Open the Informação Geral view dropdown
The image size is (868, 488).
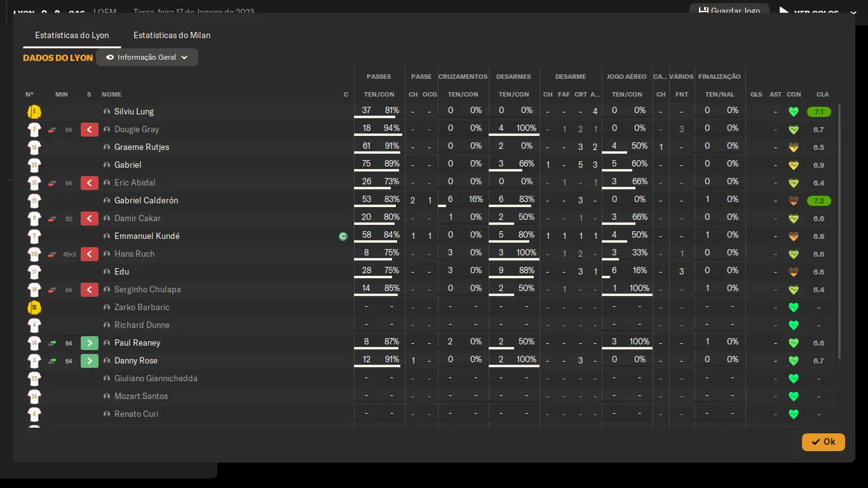point(147,57)
